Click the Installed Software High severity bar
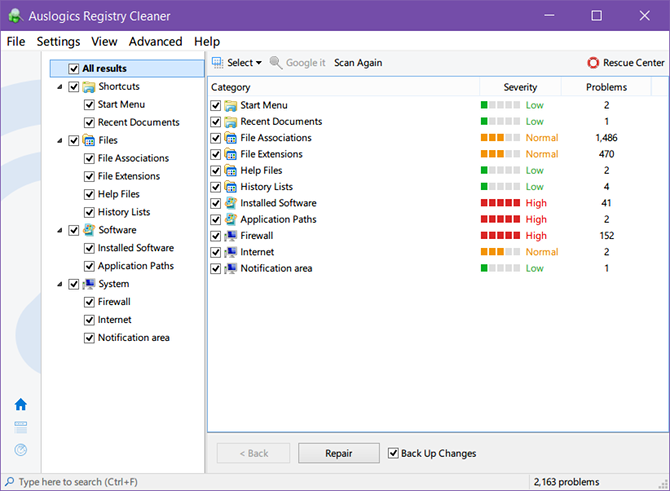This screenshot has width=670, height=491. click(500, 203)
